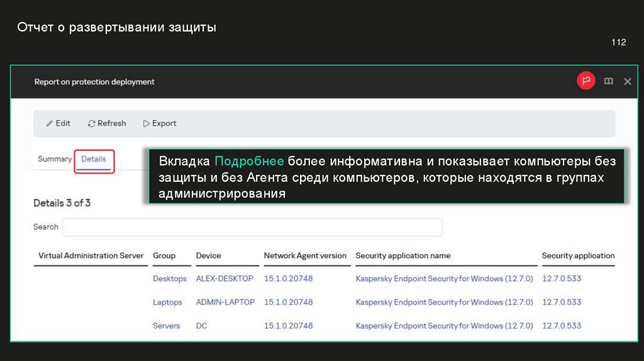Open the Desktops group link
This screenshot has width=644, height=361.
(170, 279)
